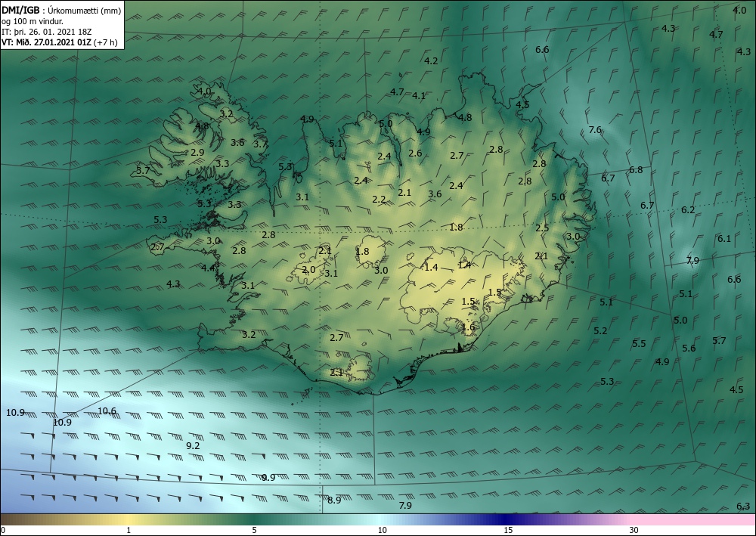Select the 0 label on the color scale
This screenshot has height=536, width=756.
[x=3, y=530]
